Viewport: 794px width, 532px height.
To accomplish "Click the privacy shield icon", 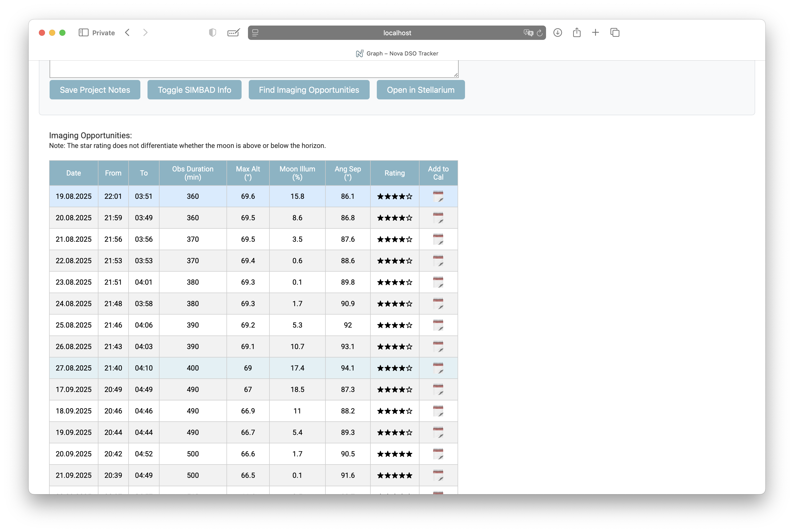I will pos(212,32).
